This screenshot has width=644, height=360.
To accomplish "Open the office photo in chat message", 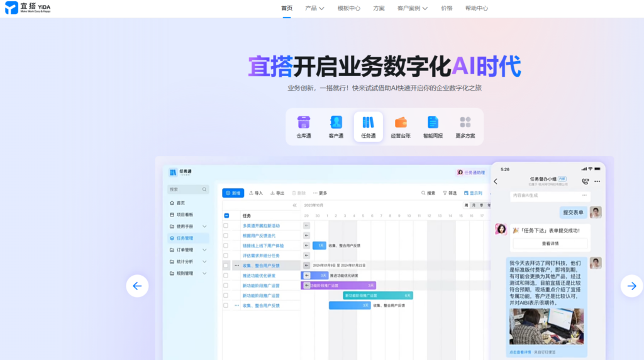I will [547, 326].
